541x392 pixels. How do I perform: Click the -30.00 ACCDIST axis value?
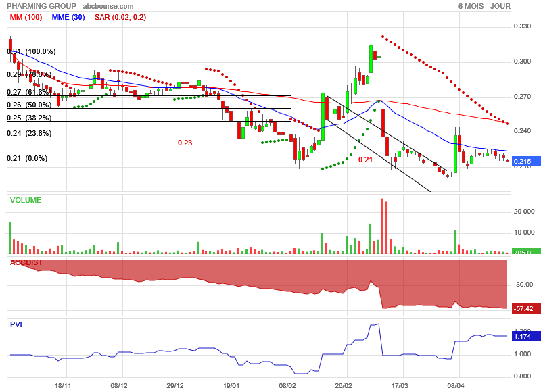click(x=523, y=285)
